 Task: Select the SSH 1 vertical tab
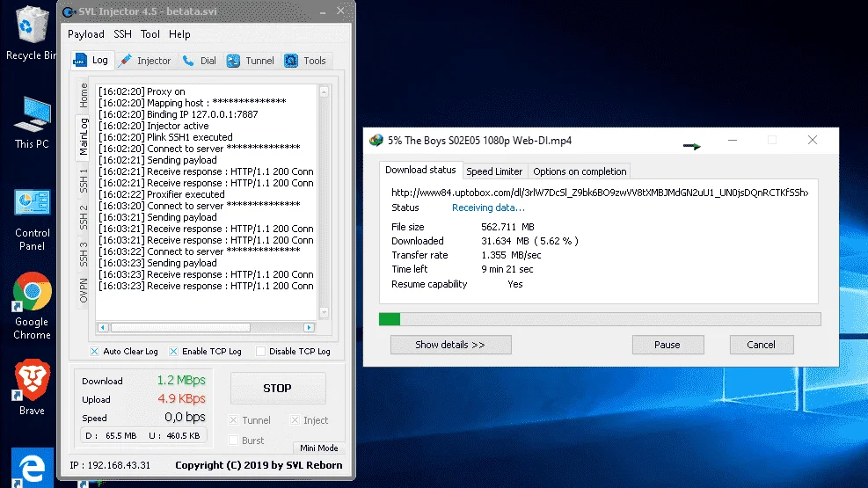pos(84,181)
